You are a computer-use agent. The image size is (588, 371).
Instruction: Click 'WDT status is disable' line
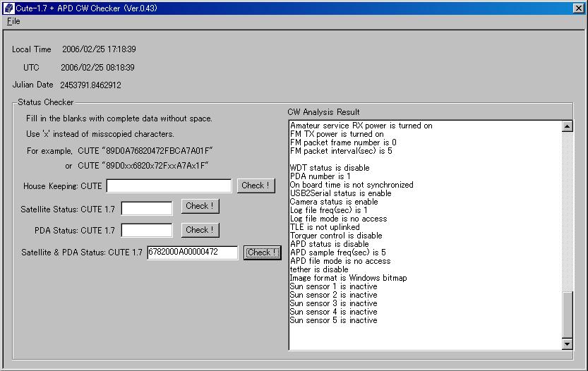coord(330,168)
